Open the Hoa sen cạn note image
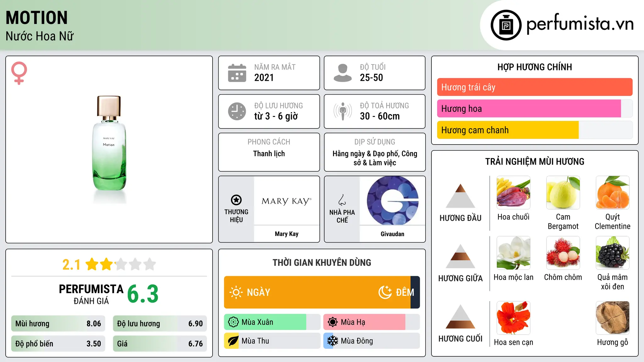Screen dimensions: 644x362 [x=514, y=318]
